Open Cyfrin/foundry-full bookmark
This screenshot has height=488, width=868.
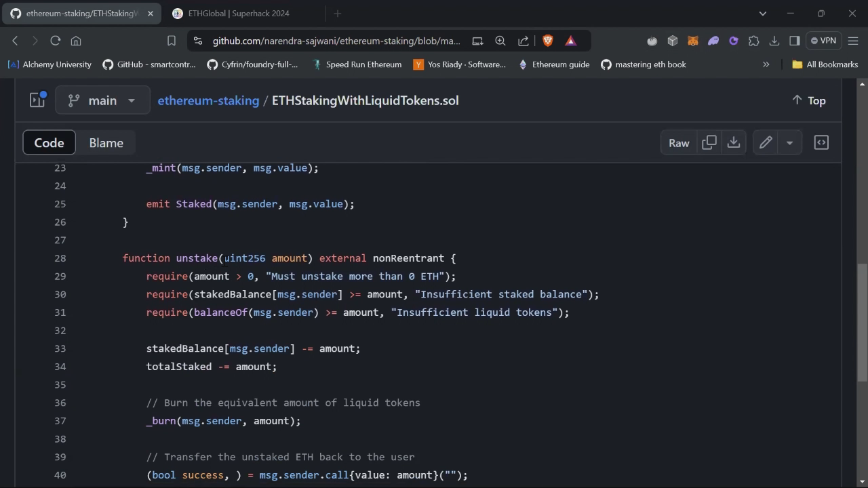click(x=252, y=64)
